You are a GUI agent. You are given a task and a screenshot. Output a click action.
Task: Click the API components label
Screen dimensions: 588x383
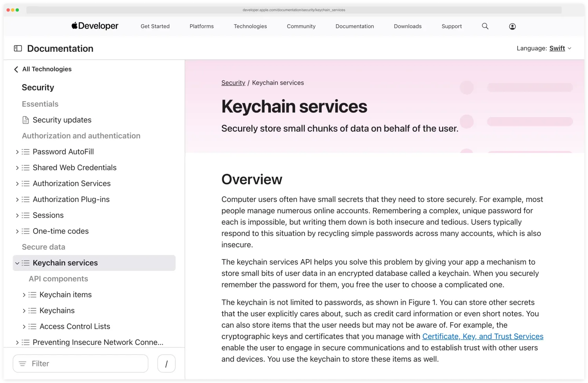(x=58, y=279)
